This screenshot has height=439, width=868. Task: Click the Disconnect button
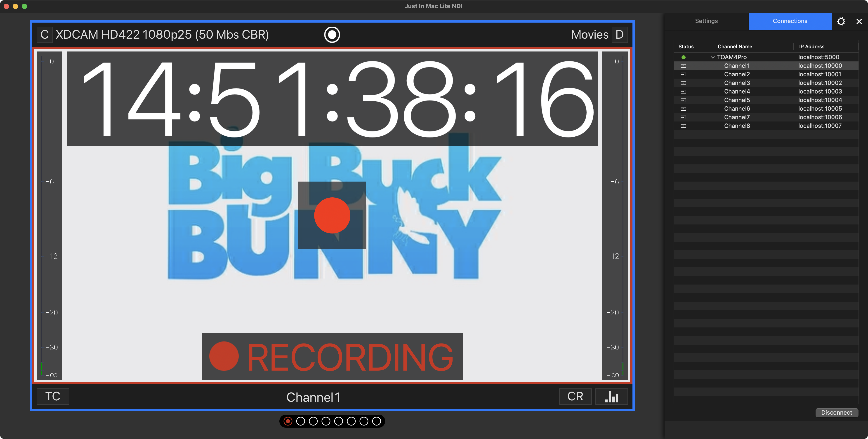click(x=836, y=412)
